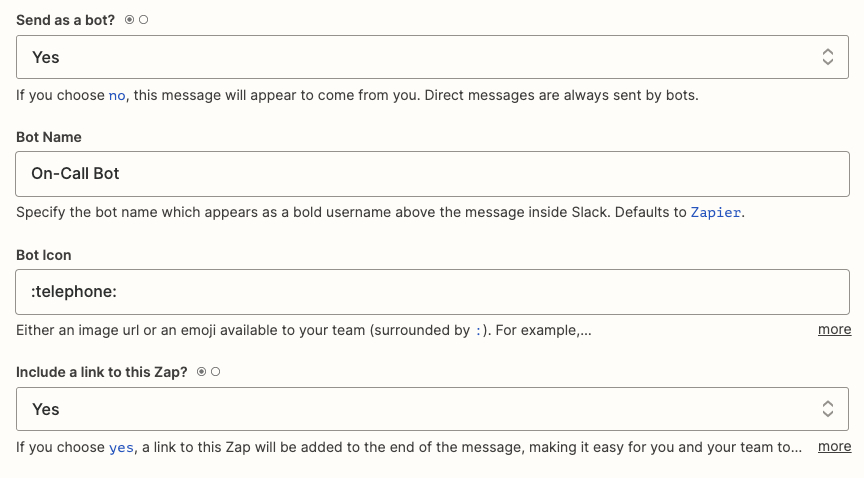Click the blue 'Zapier' default name text
864x478 pixels.
(x=717, y=213)
